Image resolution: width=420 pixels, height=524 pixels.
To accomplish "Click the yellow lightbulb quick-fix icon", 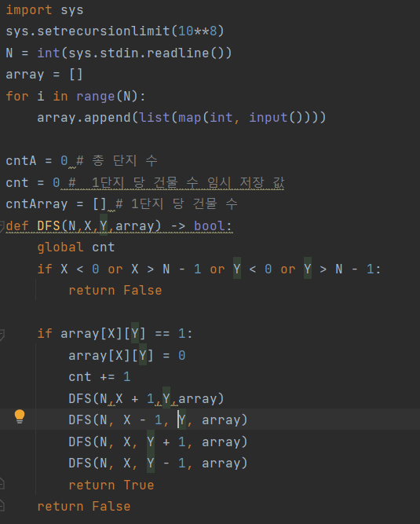I will [x=20, y=416].
